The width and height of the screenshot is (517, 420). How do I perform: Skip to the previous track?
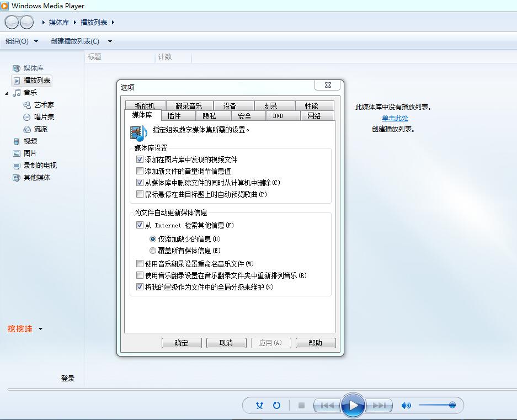click(x=327, y=405)
